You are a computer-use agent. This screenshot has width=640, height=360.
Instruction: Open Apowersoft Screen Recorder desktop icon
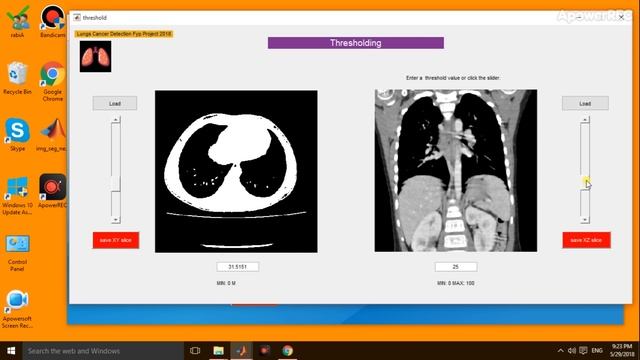click(x=17, y=309)
